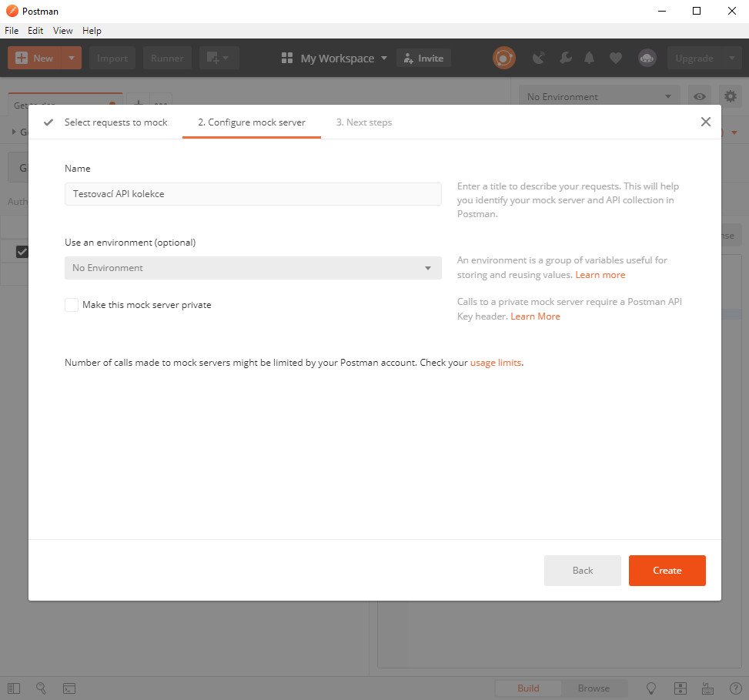The height and width of the screenshot is (700, 749).
Task: Click the mock server Name field
Action: click(253, 194)
